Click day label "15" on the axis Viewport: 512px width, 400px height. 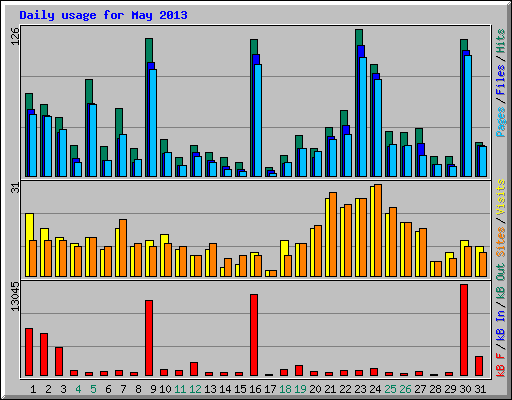(x=240, y=389)
